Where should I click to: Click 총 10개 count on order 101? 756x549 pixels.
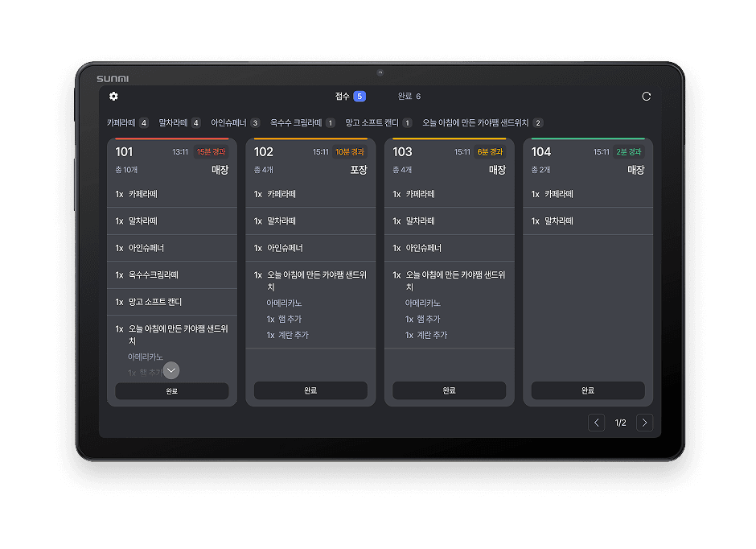(x=126, y=170)
